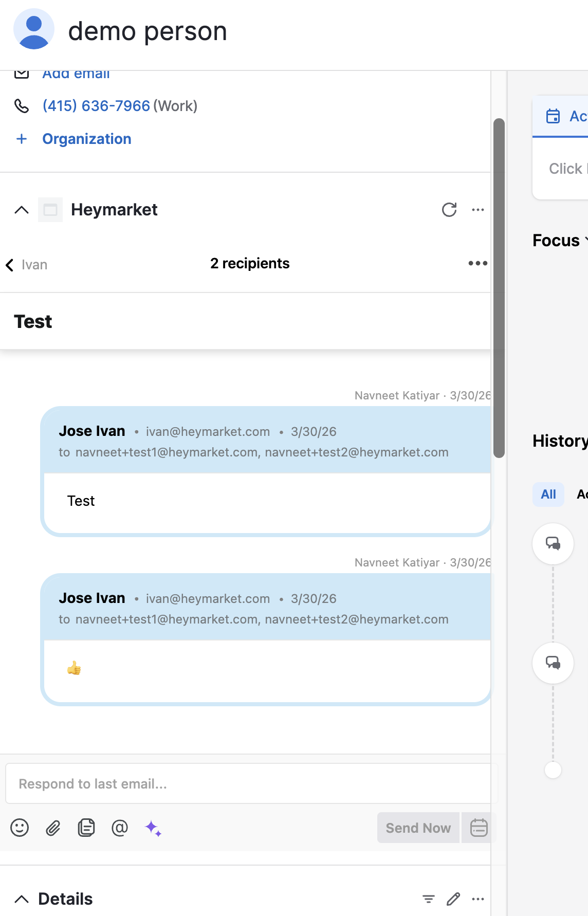Open message templates icon

point(86,828)
